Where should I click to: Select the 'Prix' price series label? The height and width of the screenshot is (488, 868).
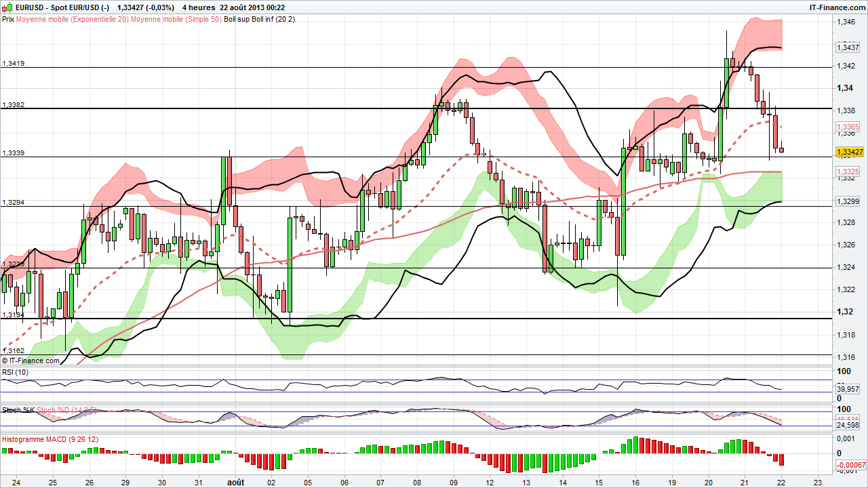pos(9,20)
